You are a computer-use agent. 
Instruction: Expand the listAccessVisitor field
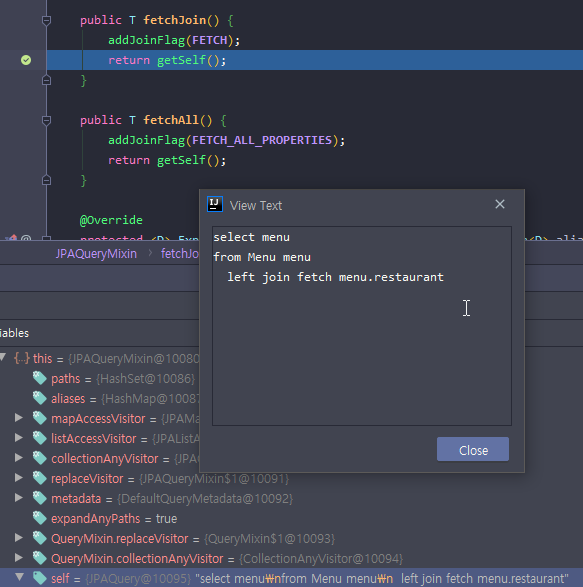pyautogui.click(x=19, y=438)
